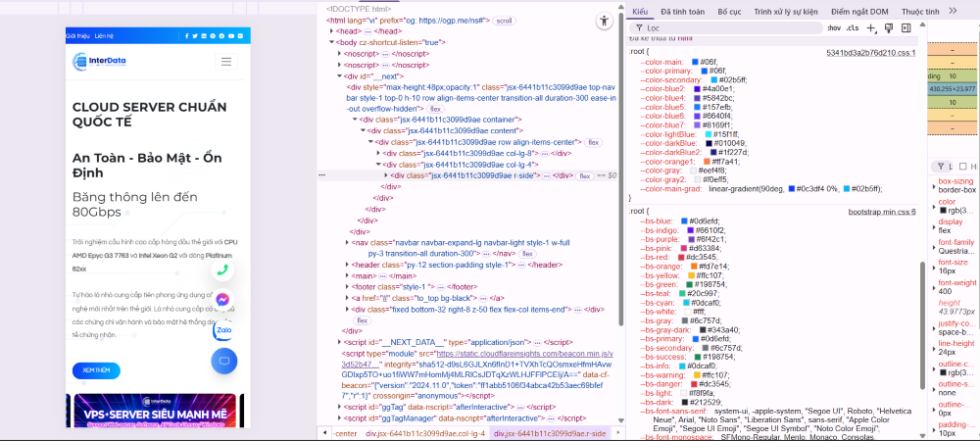Open color picker for --color-orange1 swatch
Screen dimensions: 980x441
pos(707,161)
